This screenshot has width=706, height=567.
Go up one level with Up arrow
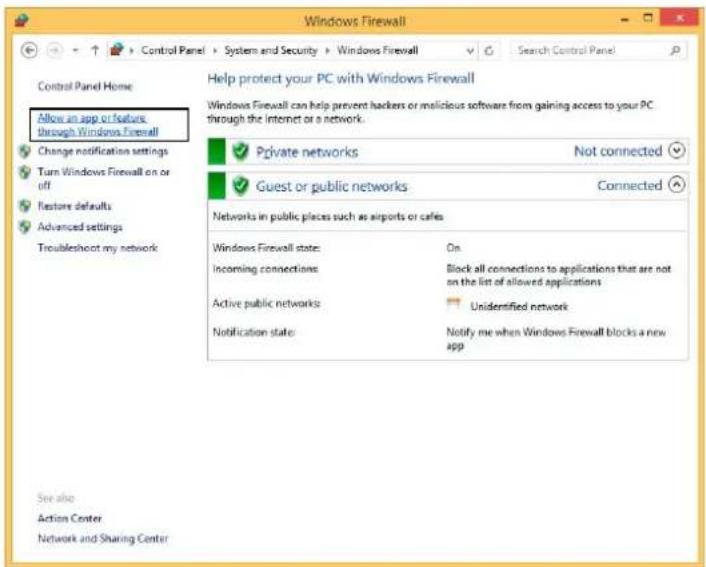tap(95, 50)
